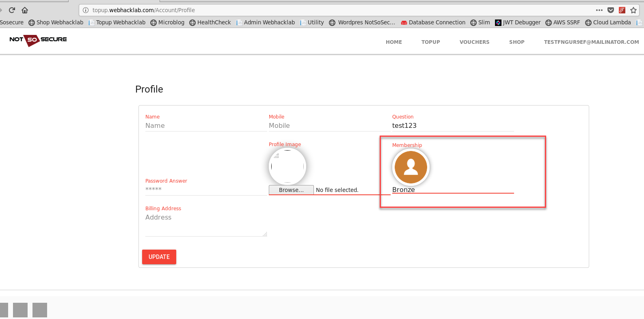Click the Bronze membership avatar icon
Image resolution: width=644 pixels, height=319 pixels.
click(411, 167)
